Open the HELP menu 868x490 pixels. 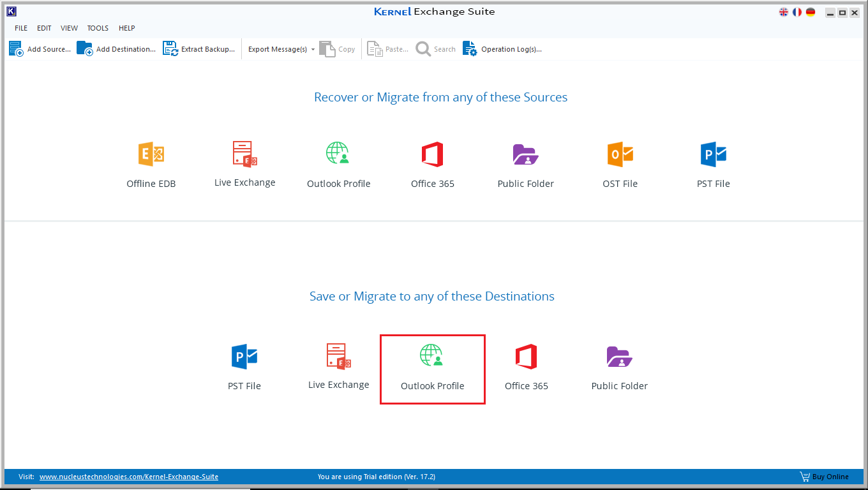pos(127,28)
